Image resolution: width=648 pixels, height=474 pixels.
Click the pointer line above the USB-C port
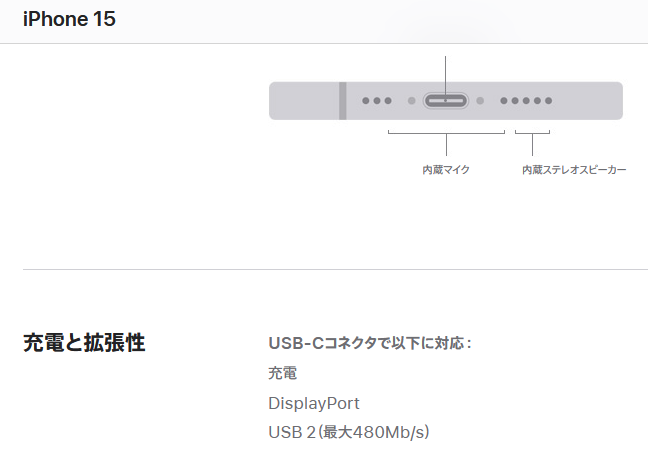pos(446,70)
